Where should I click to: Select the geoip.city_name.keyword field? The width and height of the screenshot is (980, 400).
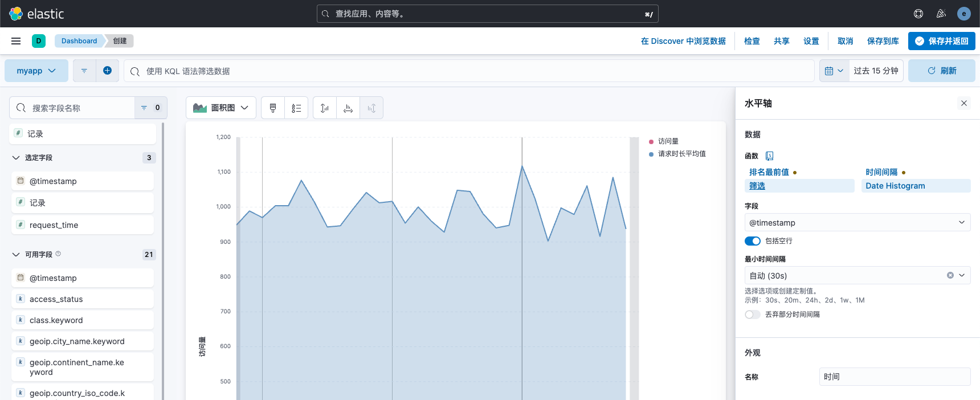(83, 341)
